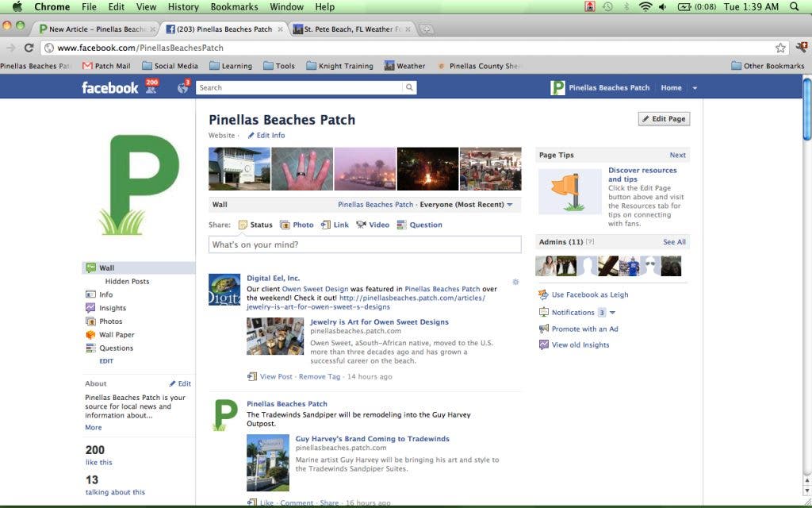Click Discover resources and tips link
The width and height of the screenshot is (812, 508).
642,175
